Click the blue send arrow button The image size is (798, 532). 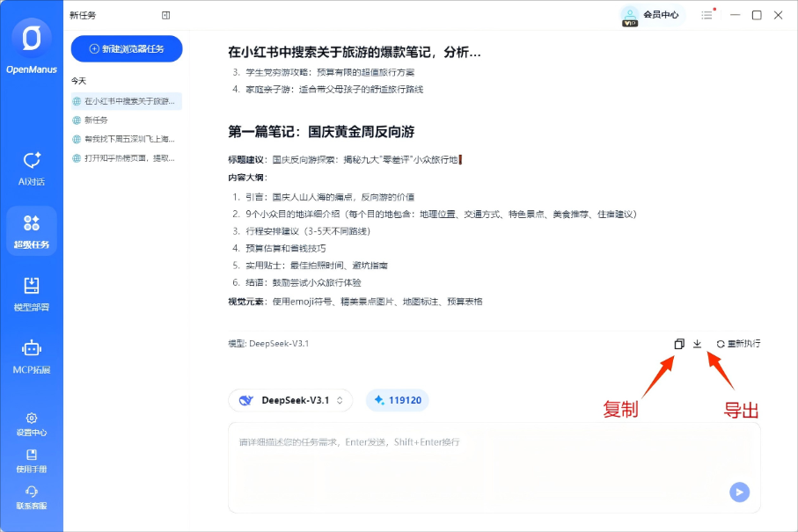pos(738,492)
